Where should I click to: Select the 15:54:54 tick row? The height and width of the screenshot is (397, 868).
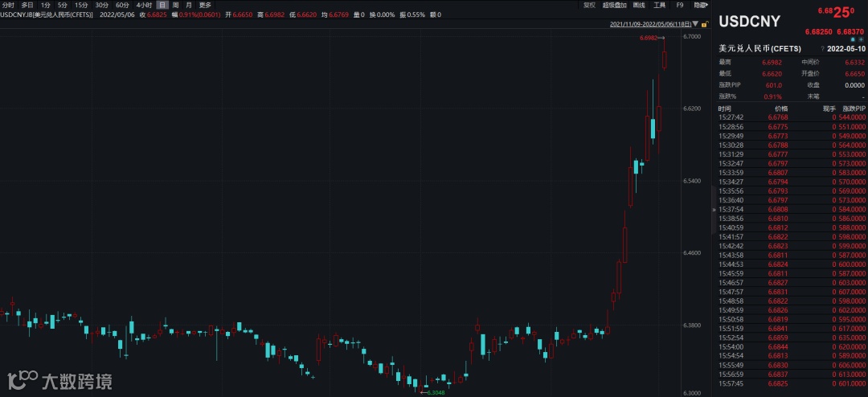[792, 356]
